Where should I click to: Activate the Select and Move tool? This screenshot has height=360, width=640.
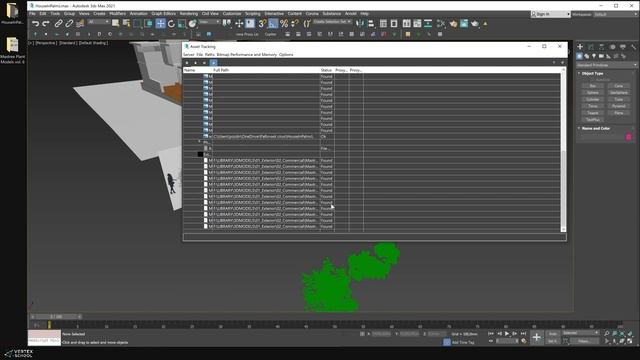click(x=160, y=24)
